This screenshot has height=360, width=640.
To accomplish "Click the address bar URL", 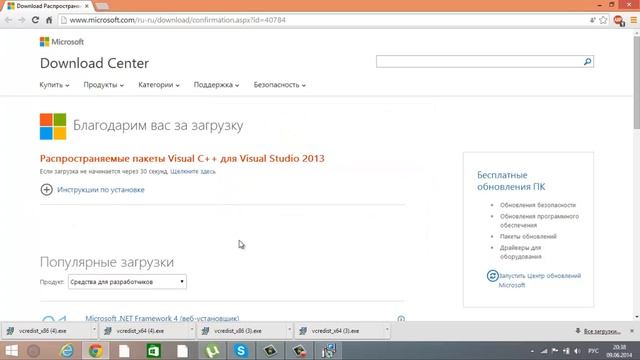I will [178, 20].
